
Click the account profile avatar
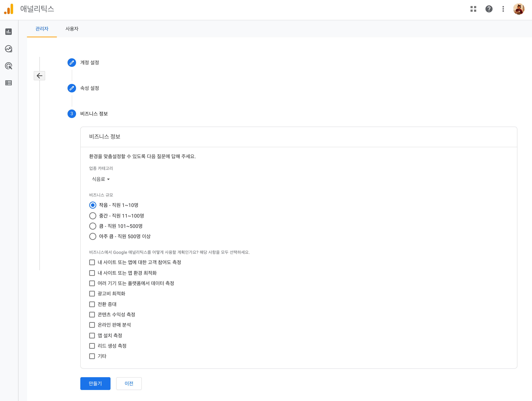(518, 9)
